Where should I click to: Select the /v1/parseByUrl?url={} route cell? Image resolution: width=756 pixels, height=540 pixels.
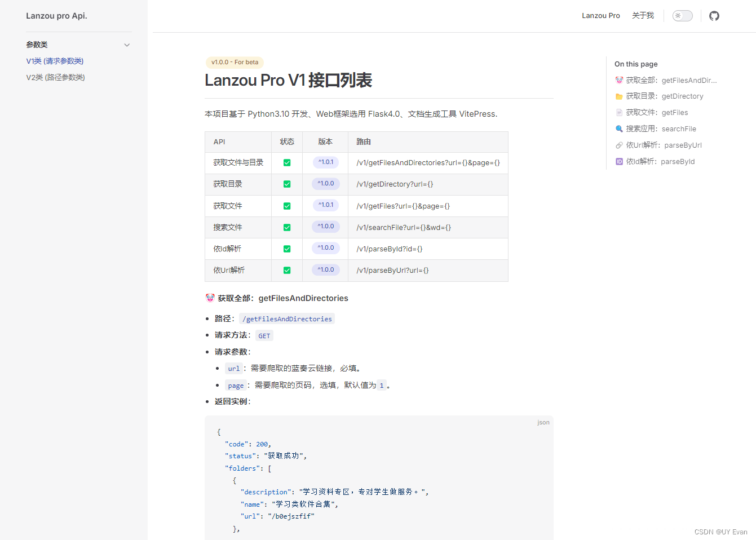428,271
